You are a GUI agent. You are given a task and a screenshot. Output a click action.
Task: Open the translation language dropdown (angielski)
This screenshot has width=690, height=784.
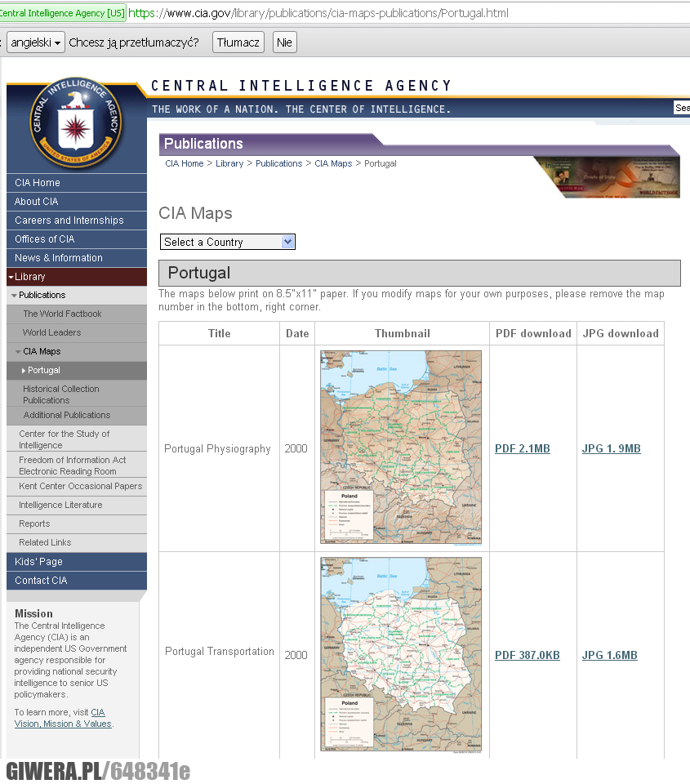36,42
